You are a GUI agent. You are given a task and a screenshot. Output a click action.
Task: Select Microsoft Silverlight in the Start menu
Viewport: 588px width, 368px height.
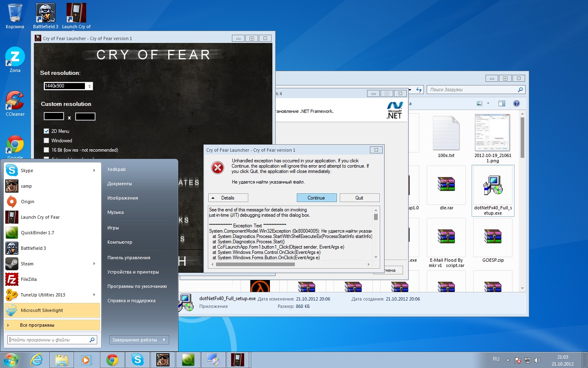pos(52,310)
